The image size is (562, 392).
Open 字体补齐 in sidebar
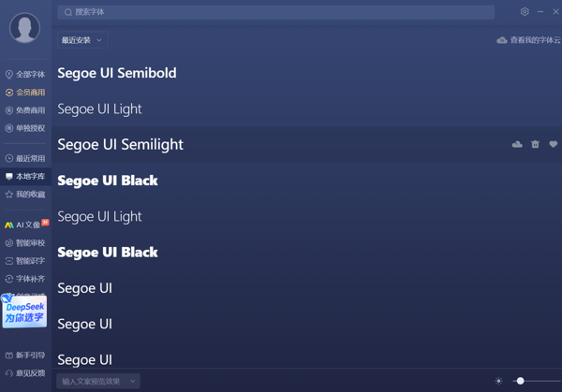coord(26,279)
